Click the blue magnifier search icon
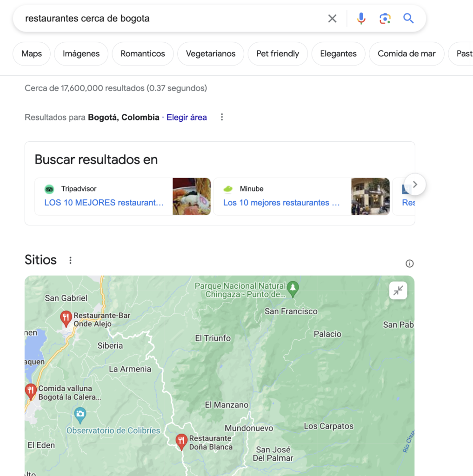This screenshot has width=473, height=476. 408,19
